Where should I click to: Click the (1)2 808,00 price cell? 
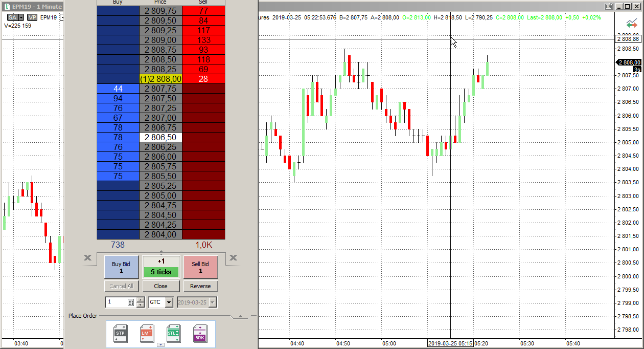coord(160,79)
